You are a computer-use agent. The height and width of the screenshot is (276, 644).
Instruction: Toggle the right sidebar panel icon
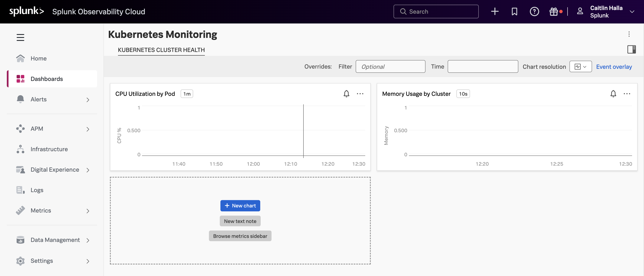[x=631, y=49]
